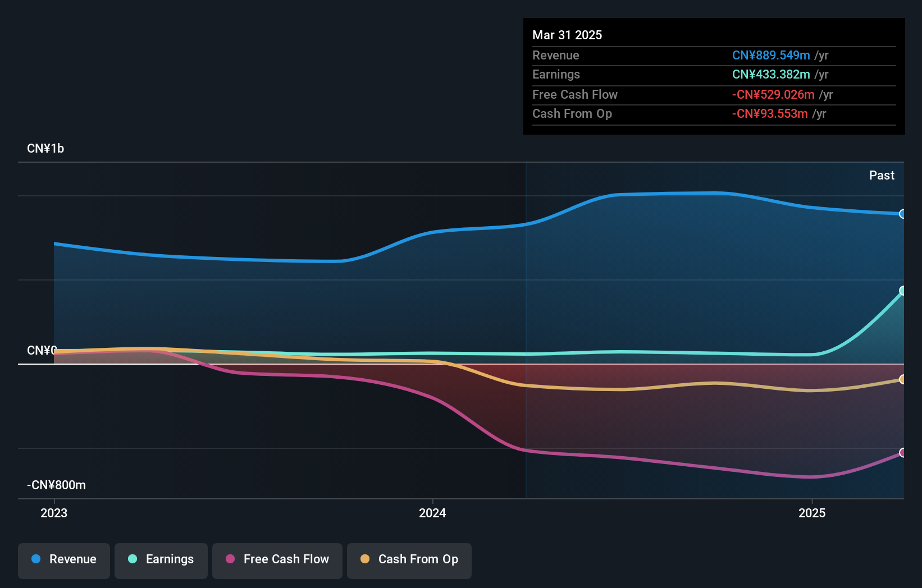Click the -CN¥800m y-axis label
Image resolution: width=922 pixels, height=588 pixels.
pyautogui.click(x=56, y=485)
